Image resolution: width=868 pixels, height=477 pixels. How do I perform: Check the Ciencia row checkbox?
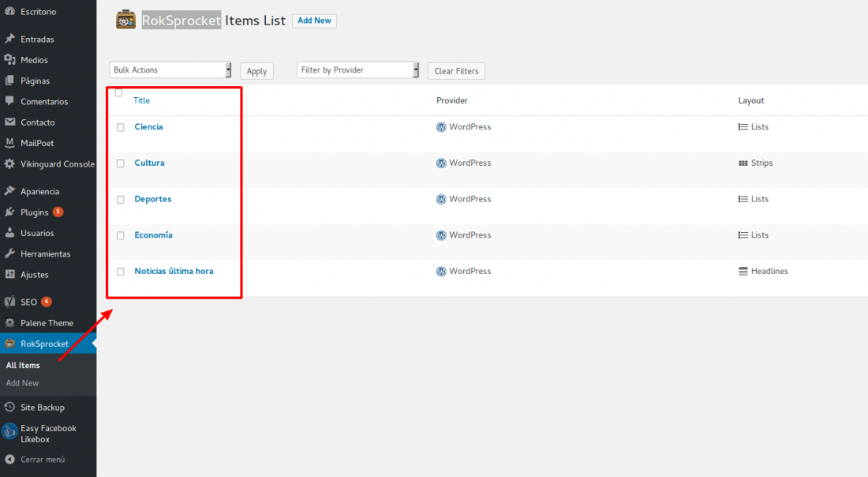click(x=121, y=127)
